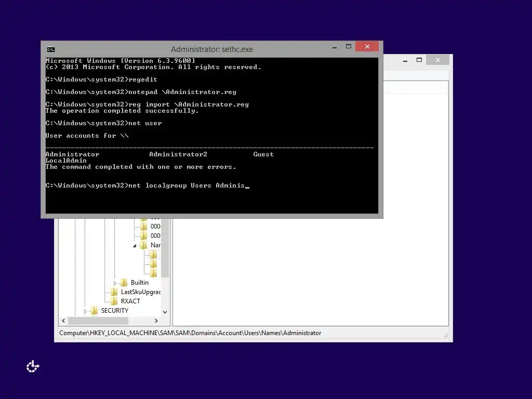Viewport: 532px width, 399px height.
Task: Minimize the sethc.exe command prompt window
Action: pyautogui.click(x=335, y=47)
